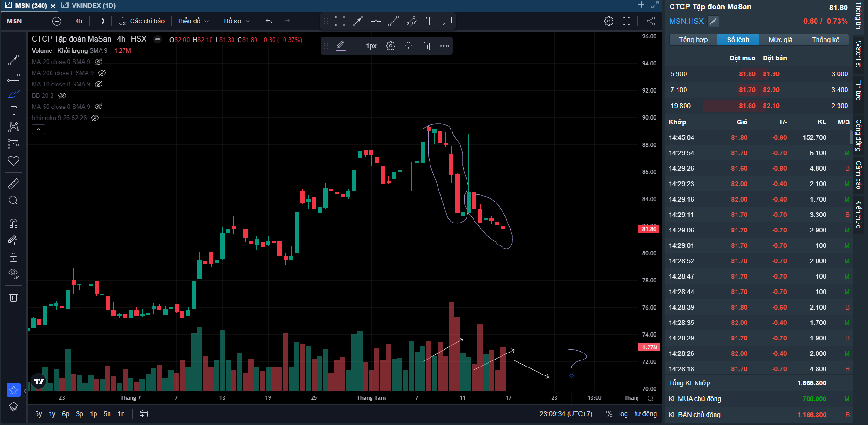The width and height of the screenshot is (868, 425).
Task: Select the trend line tool in left toolbar
Action: (14, 60)
